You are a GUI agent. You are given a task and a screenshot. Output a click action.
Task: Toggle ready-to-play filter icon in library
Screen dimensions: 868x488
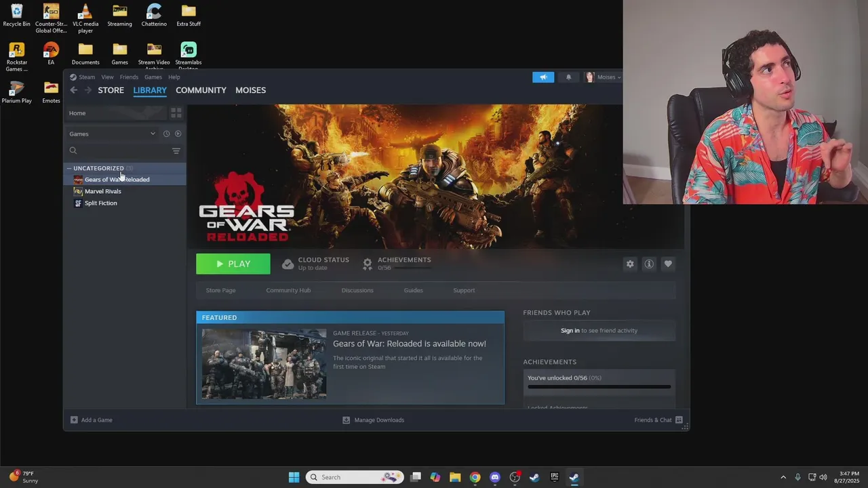178,134
